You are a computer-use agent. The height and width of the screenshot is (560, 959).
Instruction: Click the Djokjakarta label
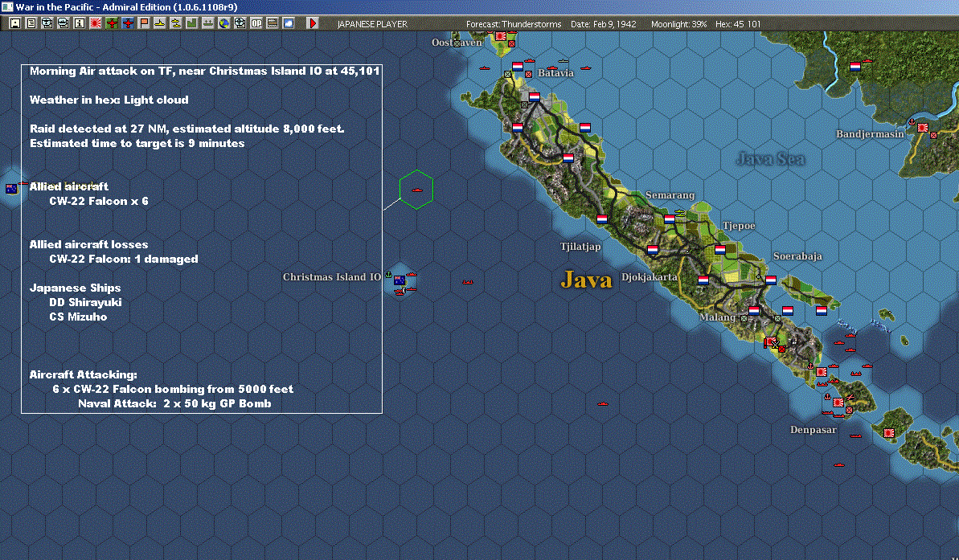click(x=650, y=277)
